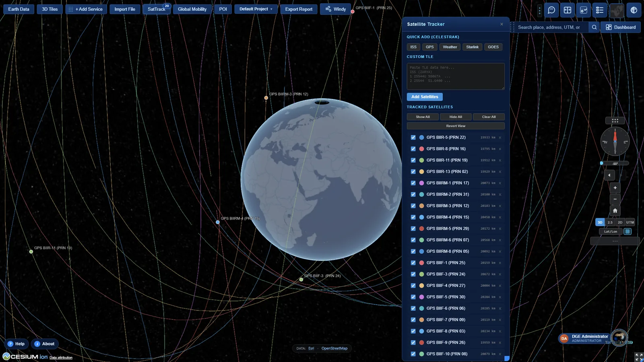644x362 pixels.
Task: Remove GPS BIIF-3 (PRN 24) with x
Action: (500, 274)
